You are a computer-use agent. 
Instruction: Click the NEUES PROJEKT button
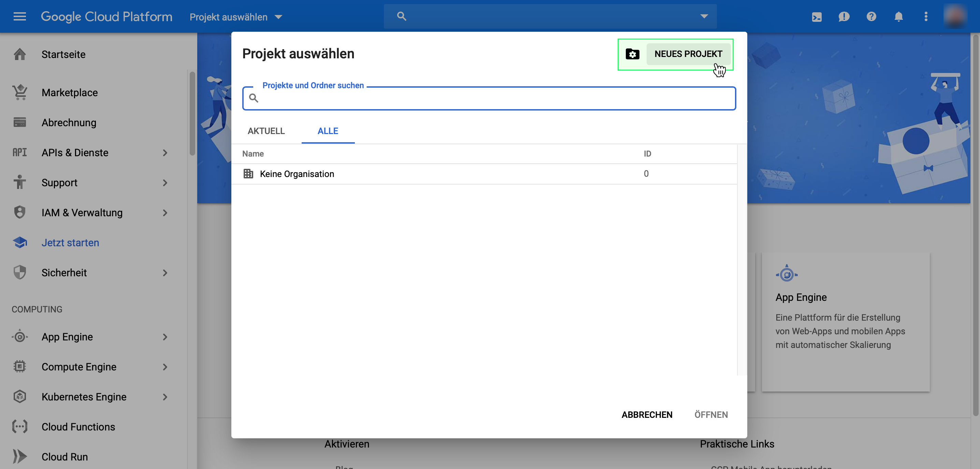(x=688, y=54)
